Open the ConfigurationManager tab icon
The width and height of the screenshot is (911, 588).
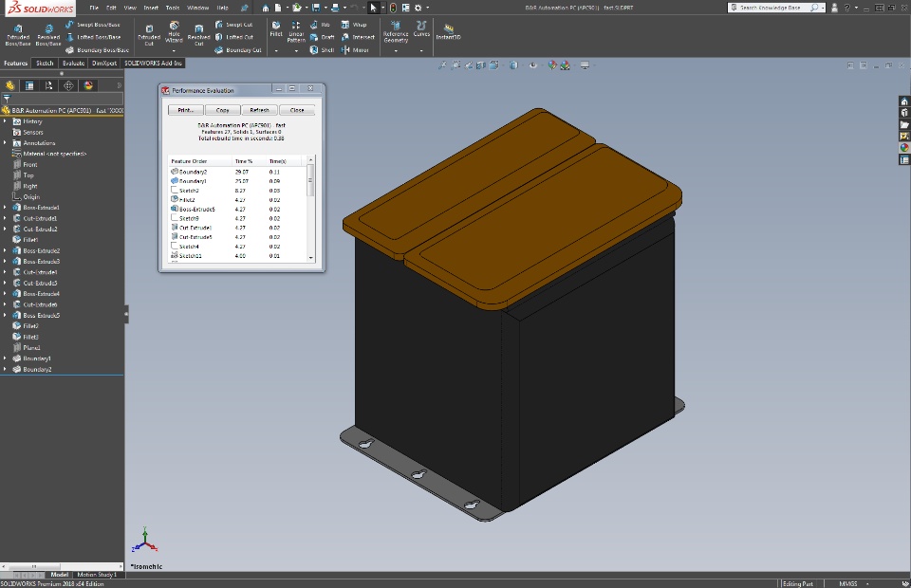point(48,85)
